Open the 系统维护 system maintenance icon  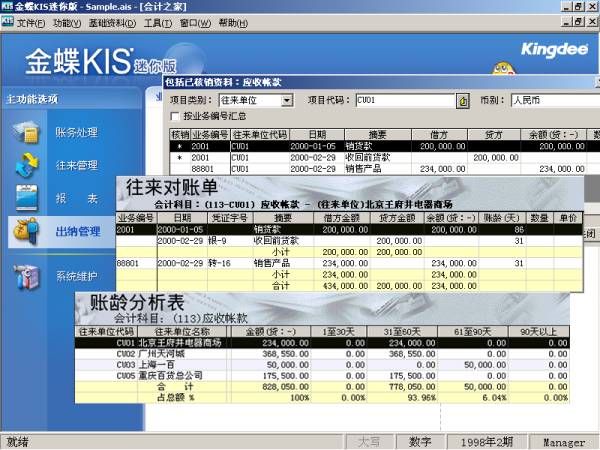point(30,275)
